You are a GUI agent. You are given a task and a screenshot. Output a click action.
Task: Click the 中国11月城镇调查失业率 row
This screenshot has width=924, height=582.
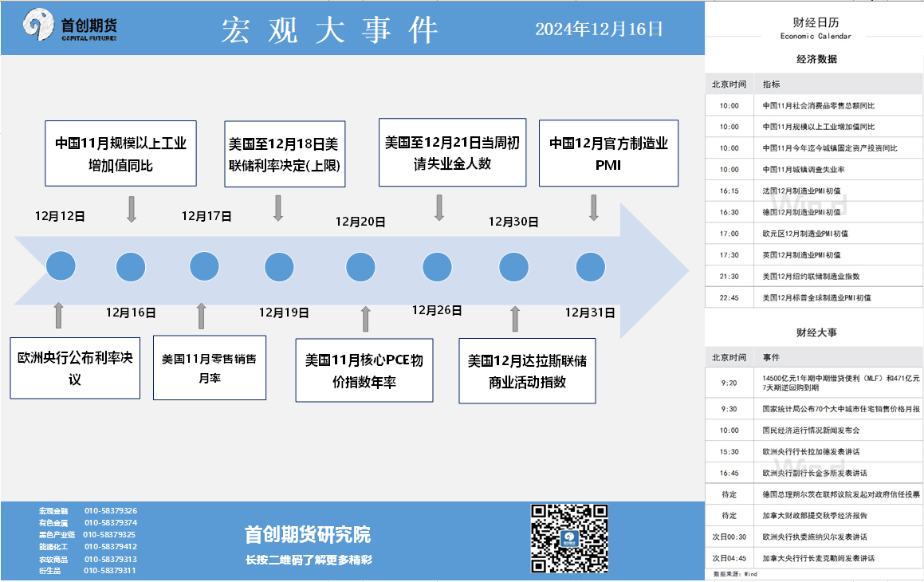pos(814,169)
